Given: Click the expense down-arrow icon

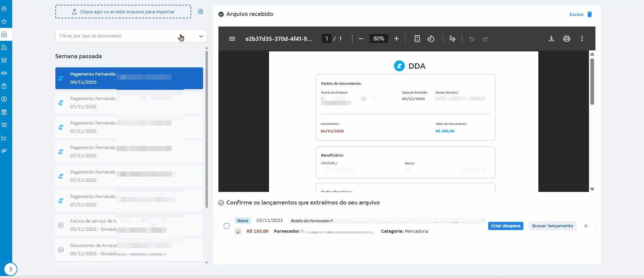Looking at the screenshot, I should click(238, 231).
